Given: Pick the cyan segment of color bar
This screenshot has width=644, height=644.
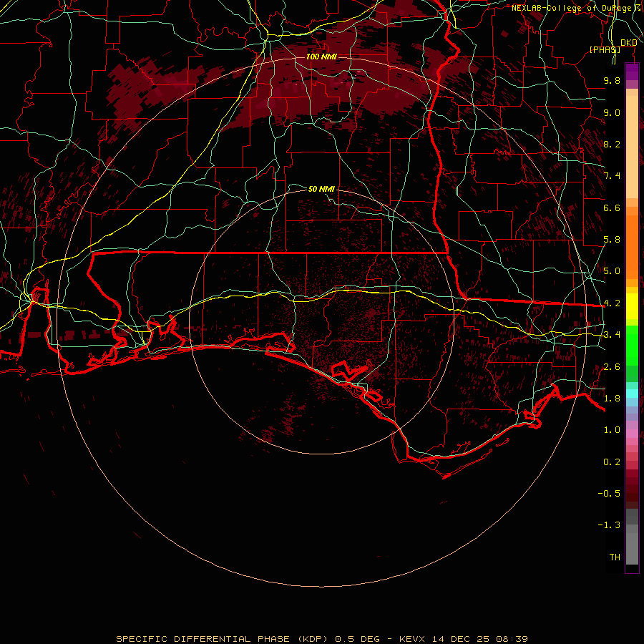Looking at the screenshot, I should point(632,394).
